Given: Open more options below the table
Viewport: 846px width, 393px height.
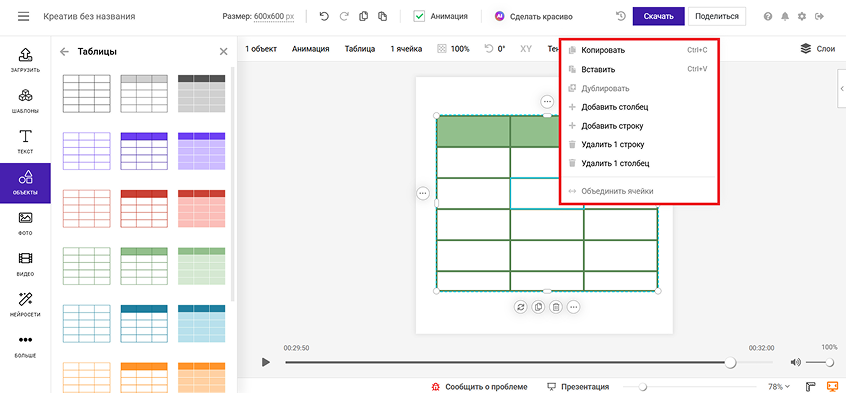Looking at the screenshot, I should (x=574, y=307).
